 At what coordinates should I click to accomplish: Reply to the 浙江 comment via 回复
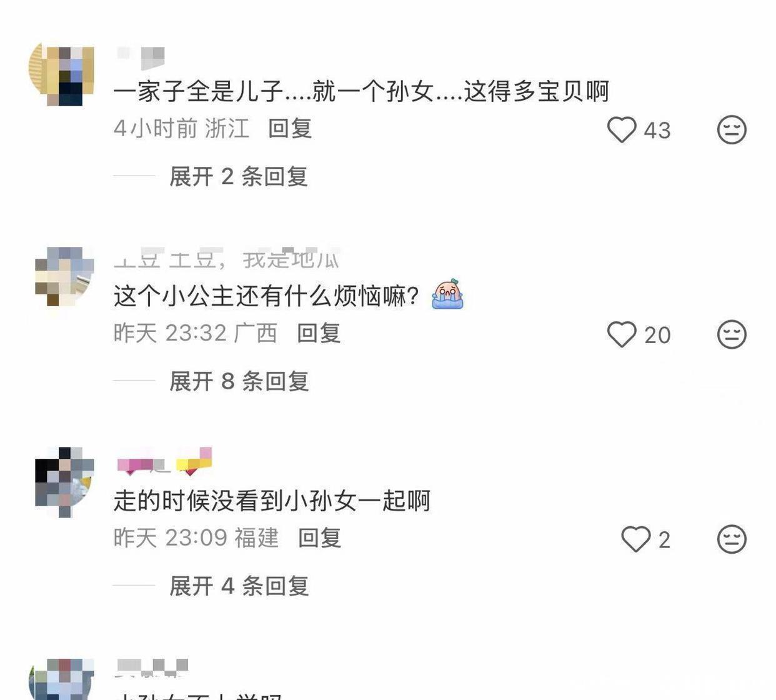pos(290,129)
